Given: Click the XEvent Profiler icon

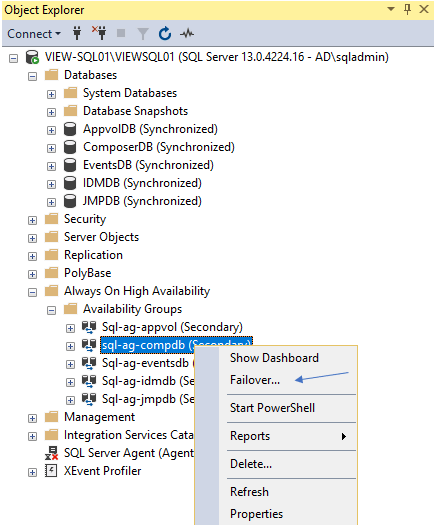Looking at the screenshot, I should click(x=51, y=471).
